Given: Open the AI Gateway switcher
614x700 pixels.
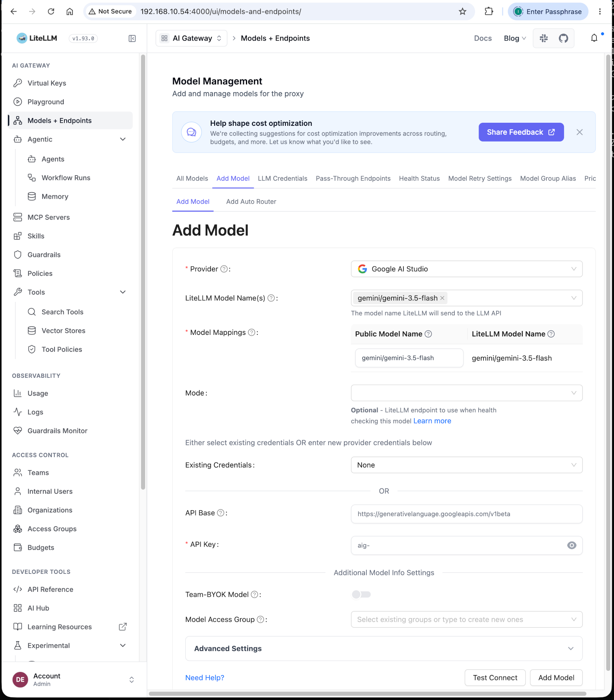Looking at the screenshot, I should click(191, 38).
